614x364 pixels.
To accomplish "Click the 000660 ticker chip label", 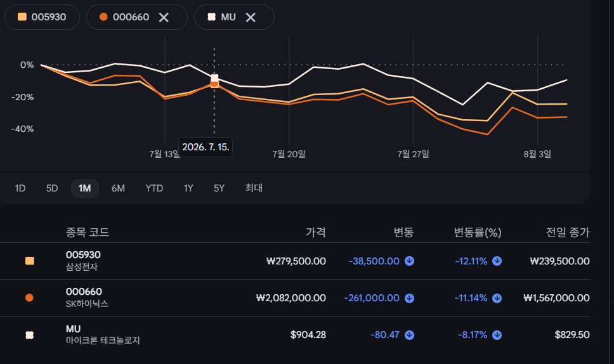I will click(131, 17).
